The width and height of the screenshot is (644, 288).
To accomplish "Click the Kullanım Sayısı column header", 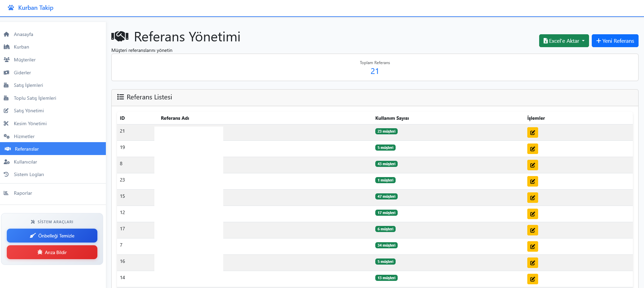I will 392,118.
